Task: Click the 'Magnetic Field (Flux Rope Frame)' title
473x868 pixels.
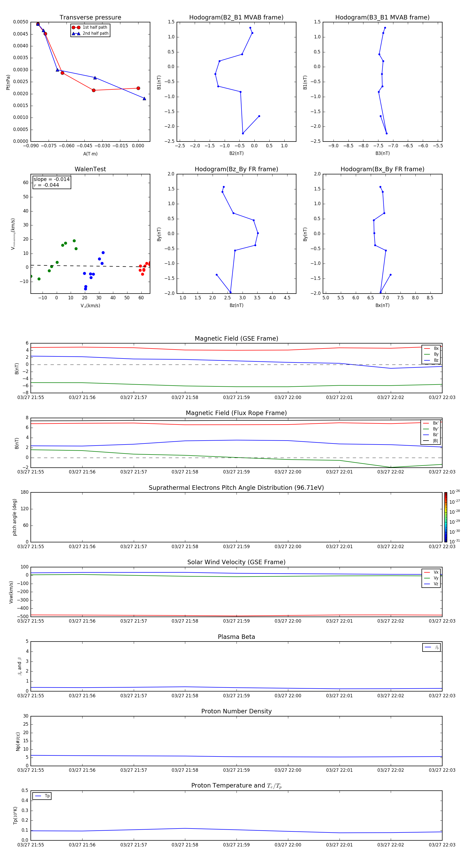Action: [236, 413]
